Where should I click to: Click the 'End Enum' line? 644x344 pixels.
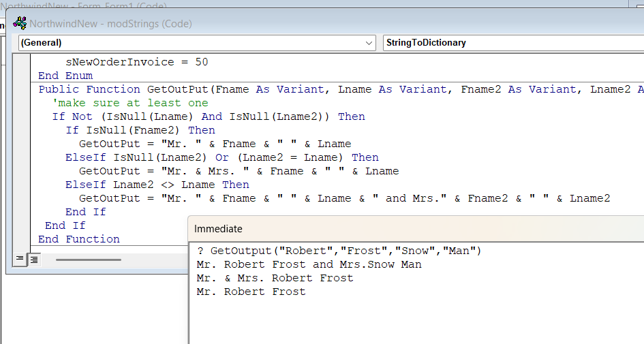click(65, 76)
